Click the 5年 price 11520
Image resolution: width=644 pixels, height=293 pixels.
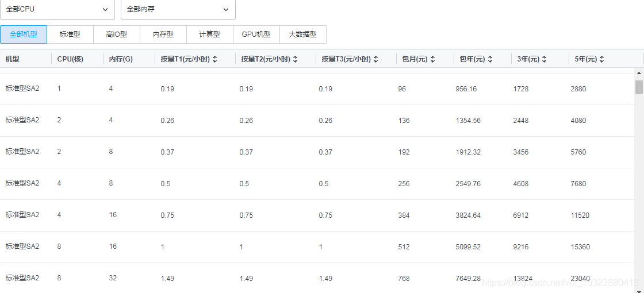580,215
